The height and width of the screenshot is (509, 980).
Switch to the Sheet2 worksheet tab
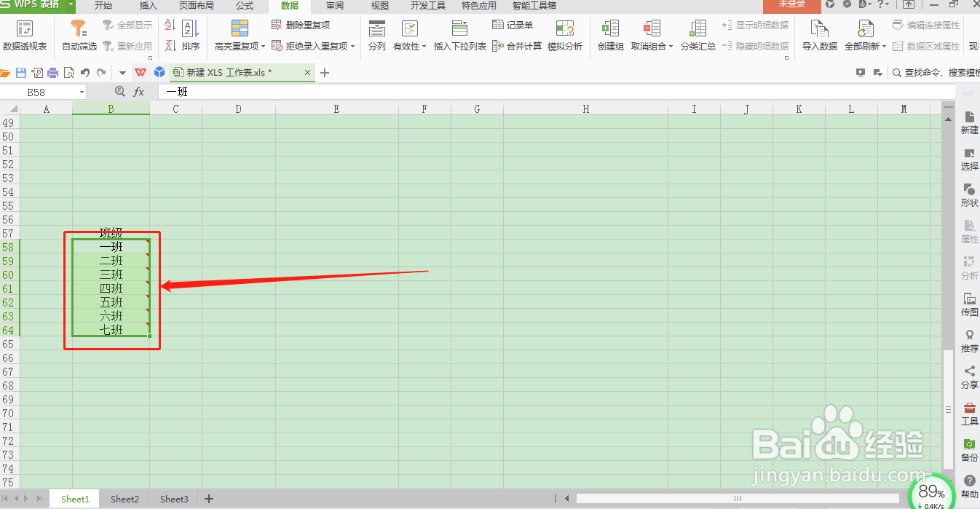125,499
